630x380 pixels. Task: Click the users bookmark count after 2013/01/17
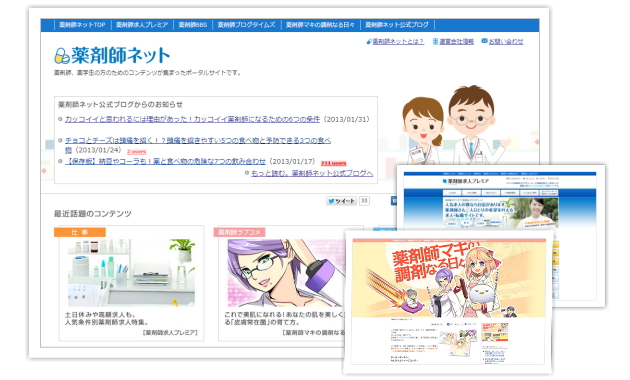(333, 163)
